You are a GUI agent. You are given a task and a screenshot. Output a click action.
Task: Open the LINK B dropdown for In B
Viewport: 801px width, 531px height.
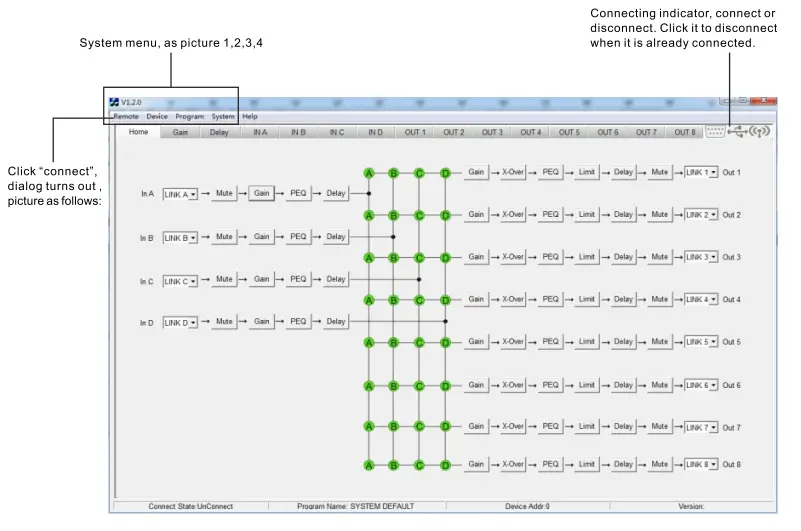click(x=180, y=238)
